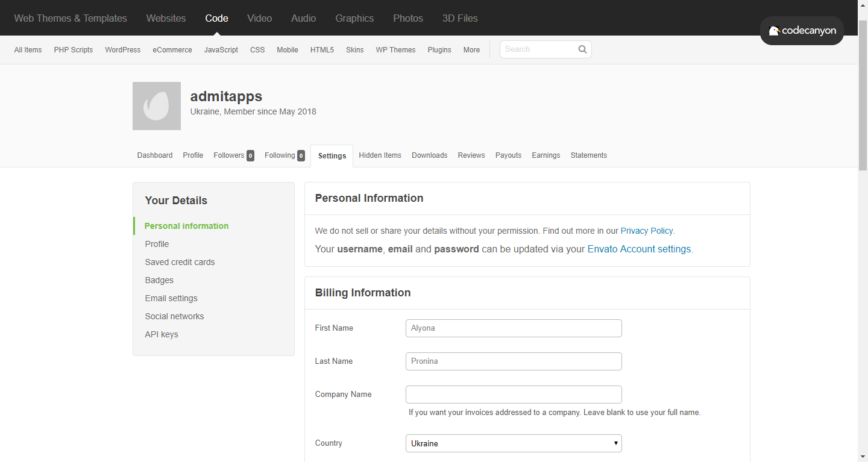Click the search magnifying glass icon

coord(582,49)
